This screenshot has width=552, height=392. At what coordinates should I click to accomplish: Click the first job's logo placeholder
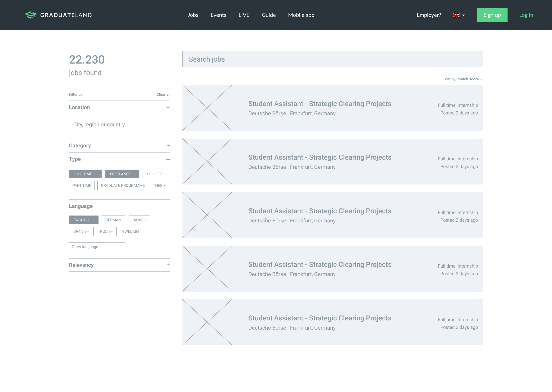207,108
